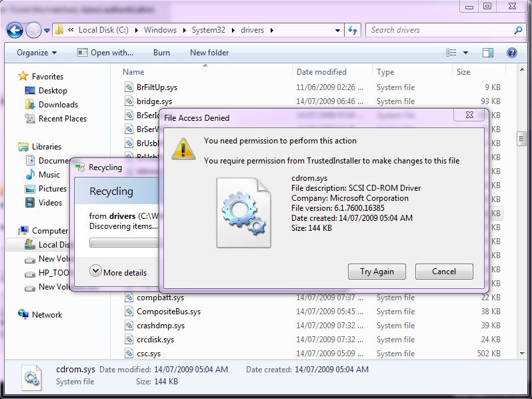Select the crashdmp.sys file
532x399 pixels.
(x=161, y=326)
